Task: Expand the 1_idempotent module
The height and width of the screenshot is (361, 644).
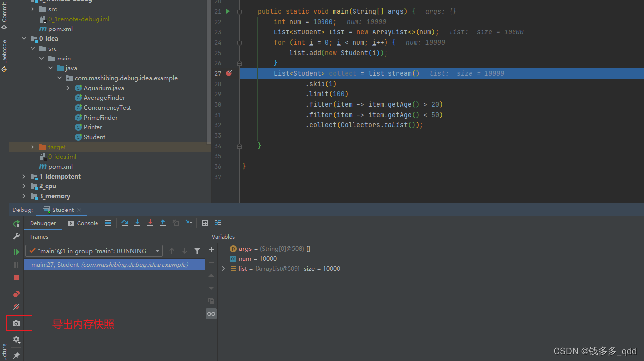Action: tap(24, 177)
